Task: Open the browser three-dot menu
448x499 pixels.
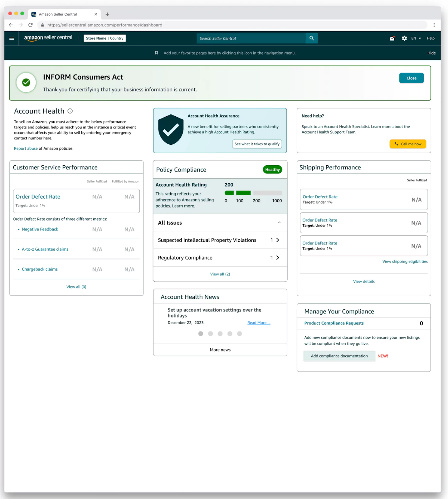Action: pos(434,25)
